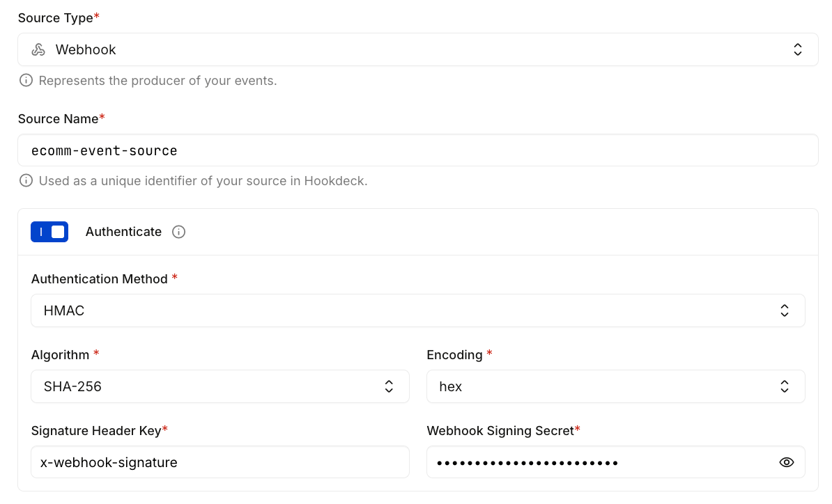Click the info icon about event producer
The width and height of the screenshot is (832, 504).
click(26, 81)
